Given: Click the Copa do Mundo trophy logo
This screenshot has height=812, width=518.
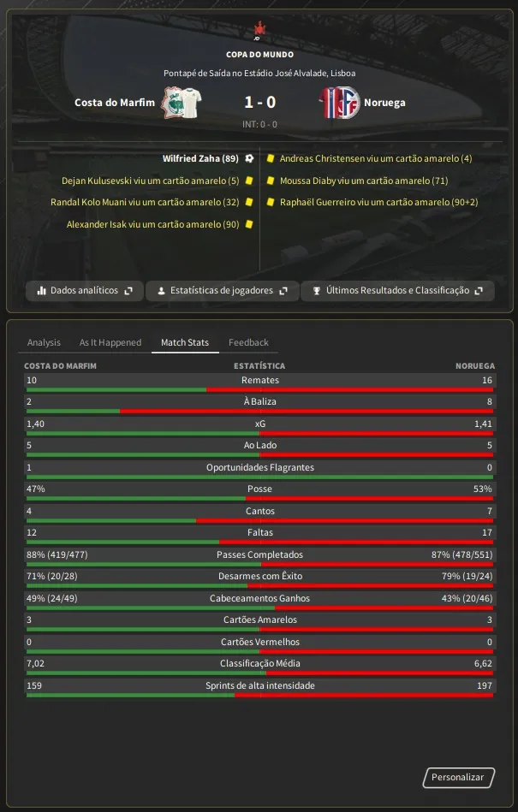Looking at the screenshot, I should pos(259,31).
